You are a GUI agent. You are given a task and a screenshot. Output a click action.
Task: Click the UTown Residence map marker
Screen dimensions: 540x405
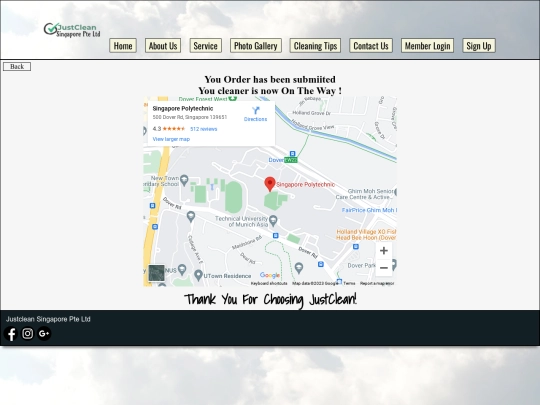tap(198, 275)
